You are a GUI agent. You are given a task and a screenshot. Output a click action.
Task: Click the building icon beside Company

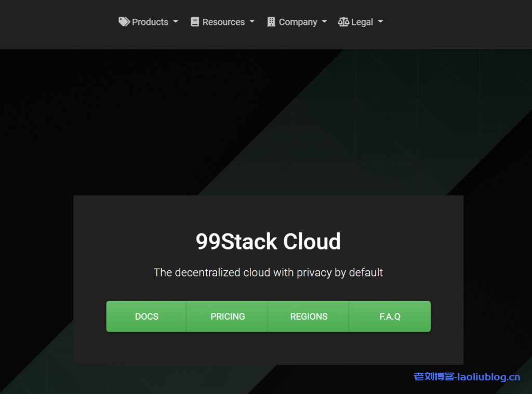(271, 22)
